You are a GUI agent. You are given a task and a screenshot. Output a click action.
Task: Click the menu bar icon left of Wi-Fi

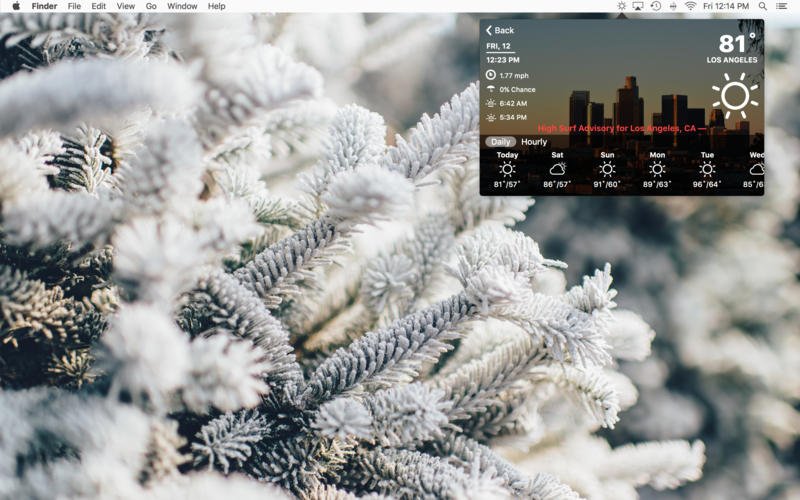point(673,6)
